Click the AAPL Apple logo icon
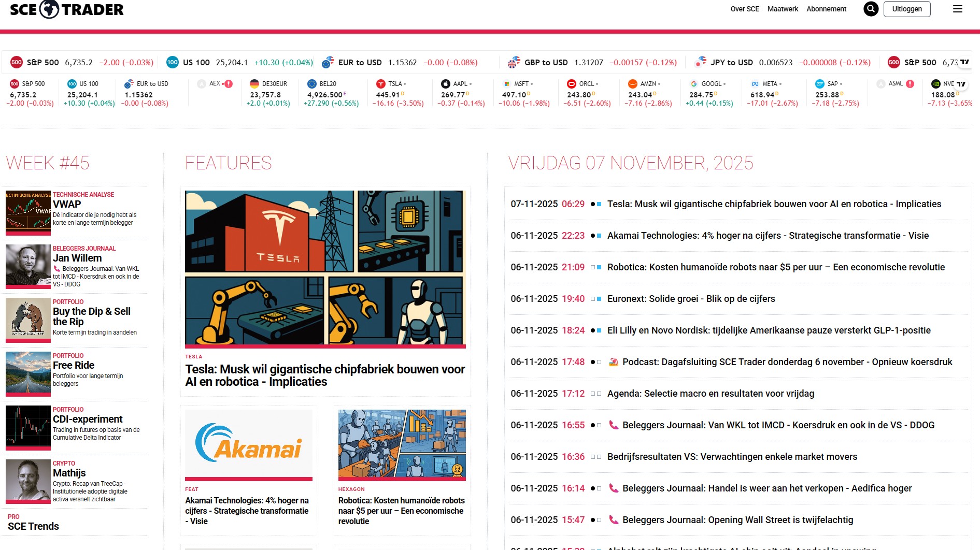The width and height of the screenshot is (980, 550). click(446, 84)
